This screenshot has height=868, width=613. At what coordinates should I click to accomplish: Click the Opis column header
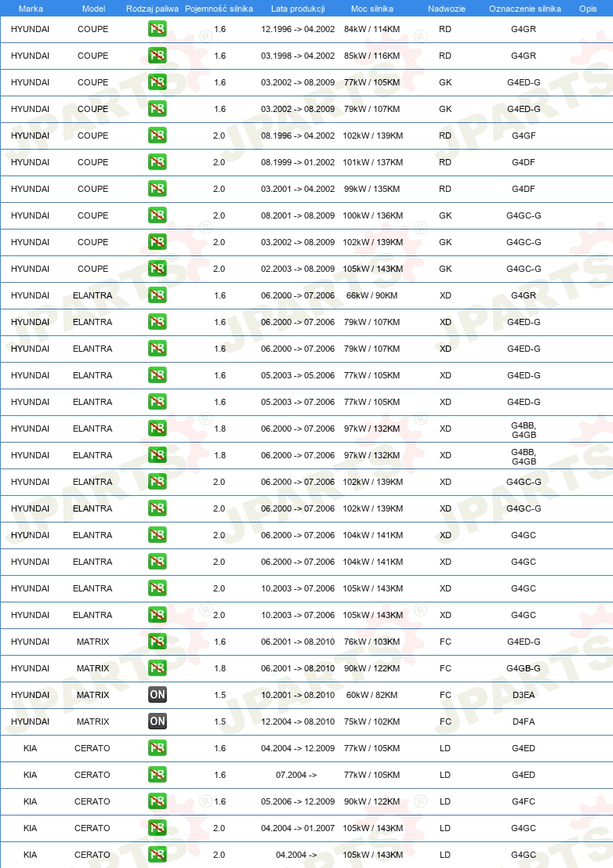[588, 9]
